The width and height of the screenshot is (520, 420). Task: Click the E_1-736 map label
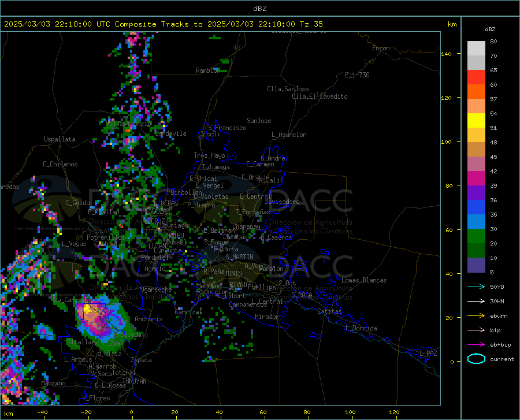pos(357,75)
